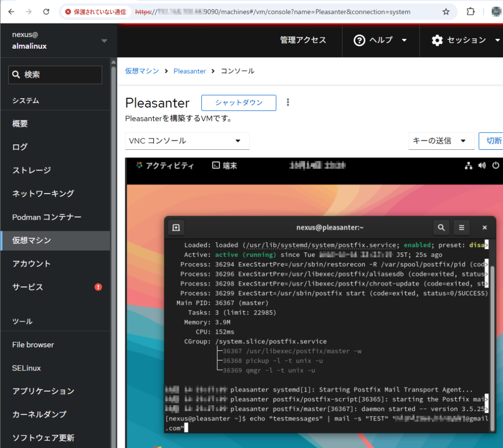The height and width of the screenshot is (448, 503).
Task: Click the 検索 search field
Action: (55, 75)
